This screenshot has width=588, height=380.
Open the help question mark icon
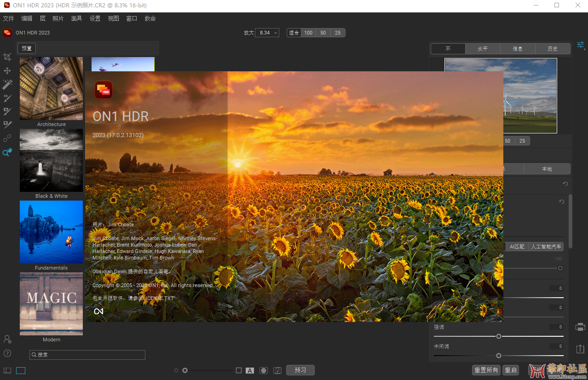pyautogui.click(x=7, y=353)
